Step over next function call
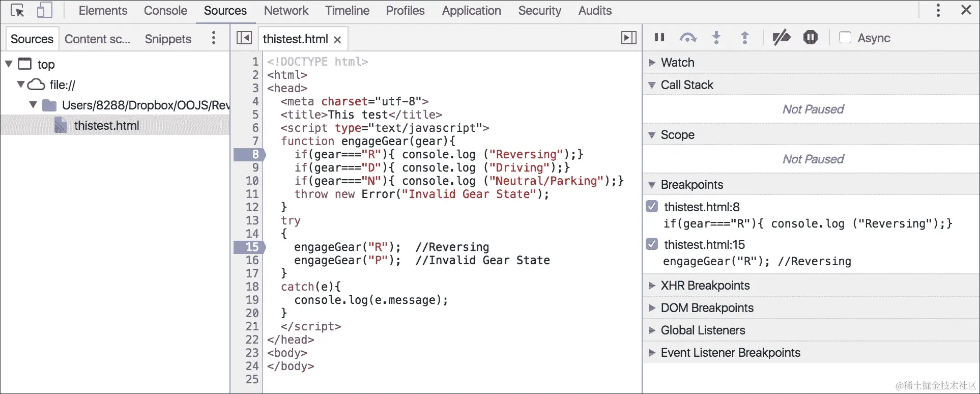 [688, 38]
